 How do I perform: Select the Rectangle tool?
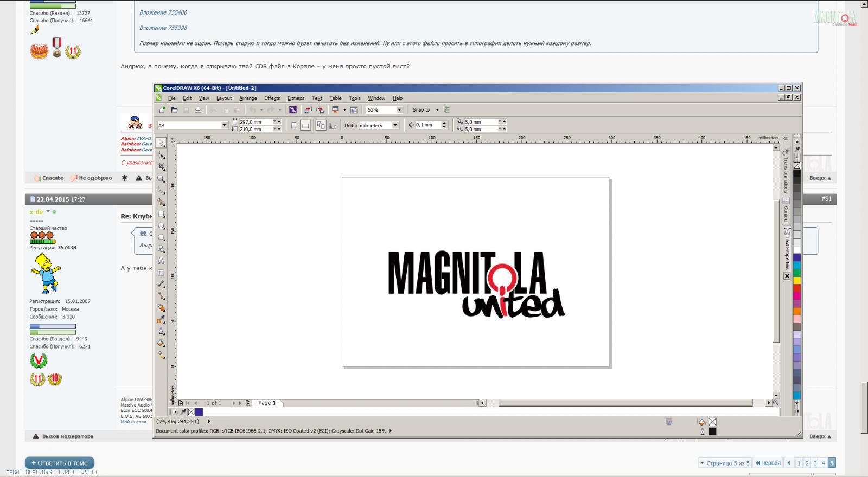[x=161, y=214]
